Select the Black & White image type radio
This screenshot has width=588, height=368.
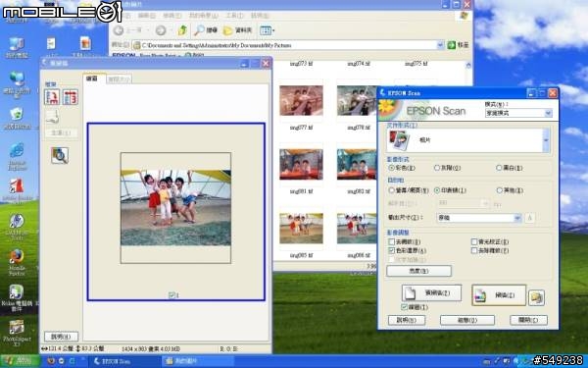(499, 168)
